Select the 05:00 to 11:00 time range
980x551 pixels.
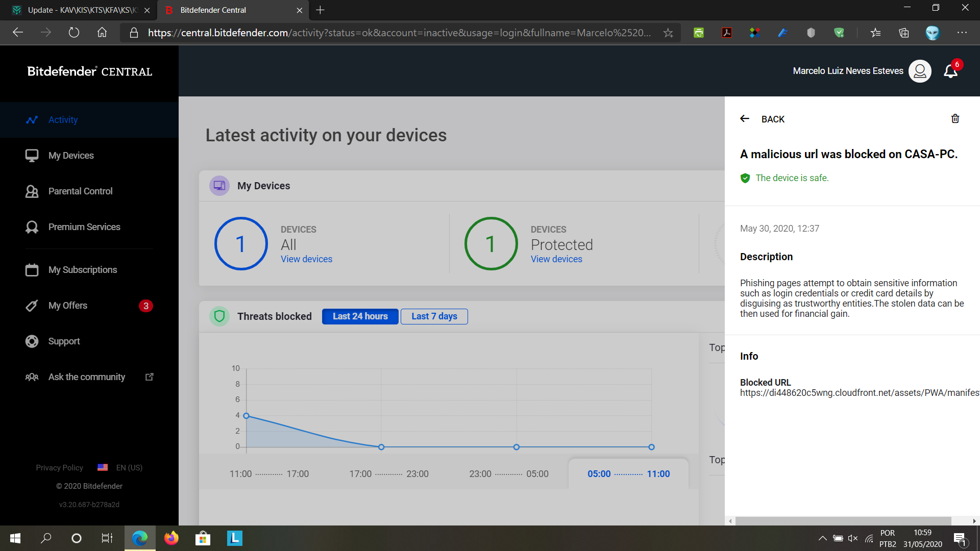pos(628,474)
